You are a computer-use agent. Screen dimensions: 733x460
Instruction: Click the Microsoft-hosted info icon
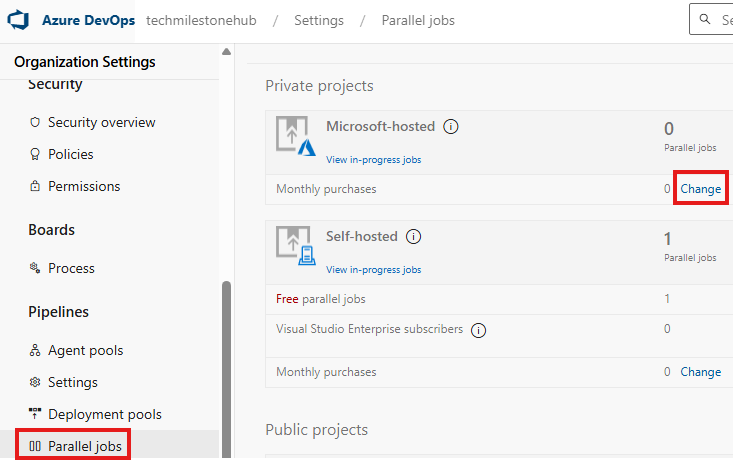pyautogui.click(x=451, y=127)
